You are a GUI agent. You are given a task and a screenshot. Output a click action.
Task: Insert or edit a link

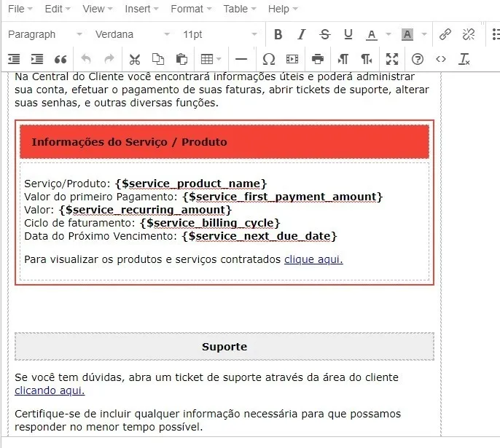(445, 34)
